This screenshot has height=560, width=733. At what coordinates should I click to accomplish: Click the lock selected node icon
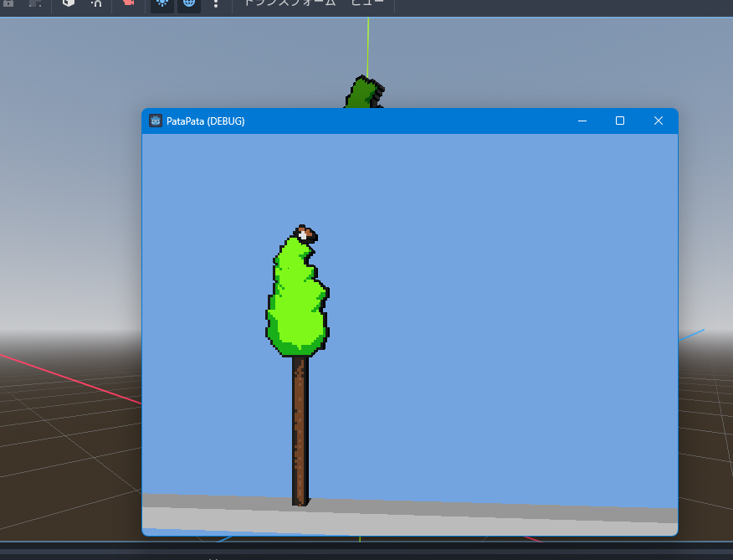pyautogui.click(x=8, y=3)
